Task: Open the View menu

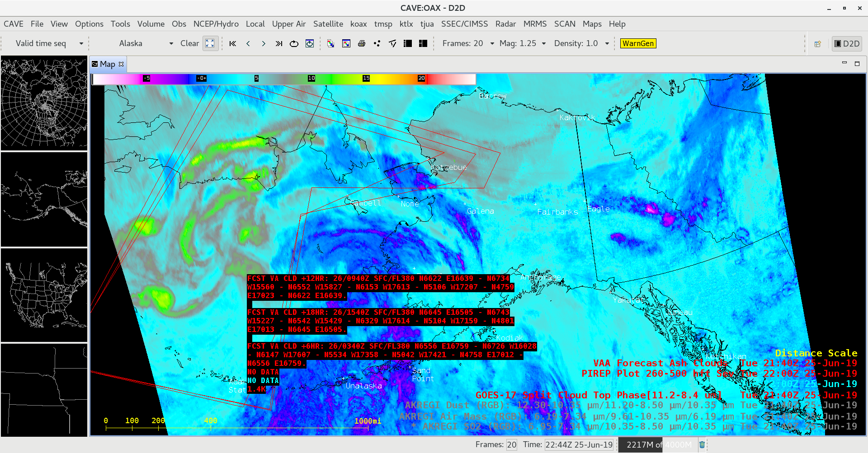Action: (x=59, y=24)
